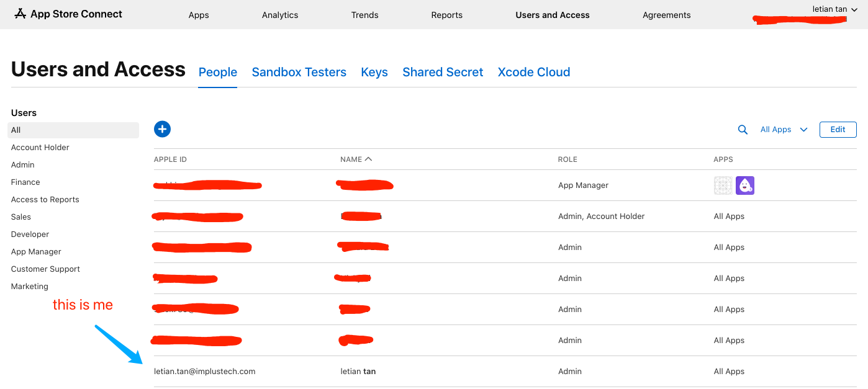Switch to the Xcode Cloud tab
The width and height of the screenshot is (868, 389).
coord(534,72)
